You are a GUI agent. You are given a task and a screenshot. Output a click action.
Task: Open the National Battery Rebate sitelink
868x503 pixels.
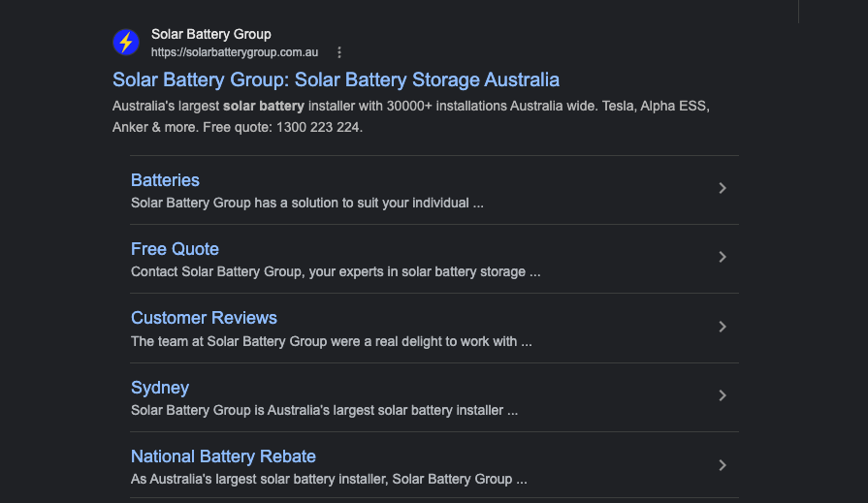coord(223,456)
